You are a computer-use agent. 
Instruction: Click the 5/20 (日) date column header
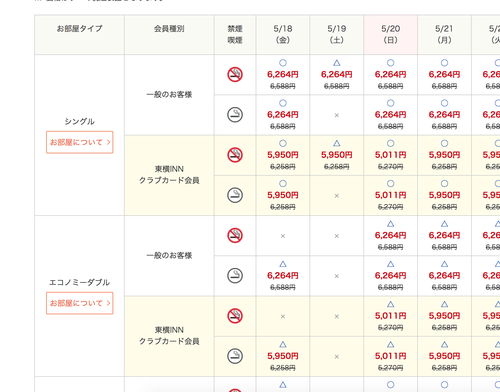[390, 34]
